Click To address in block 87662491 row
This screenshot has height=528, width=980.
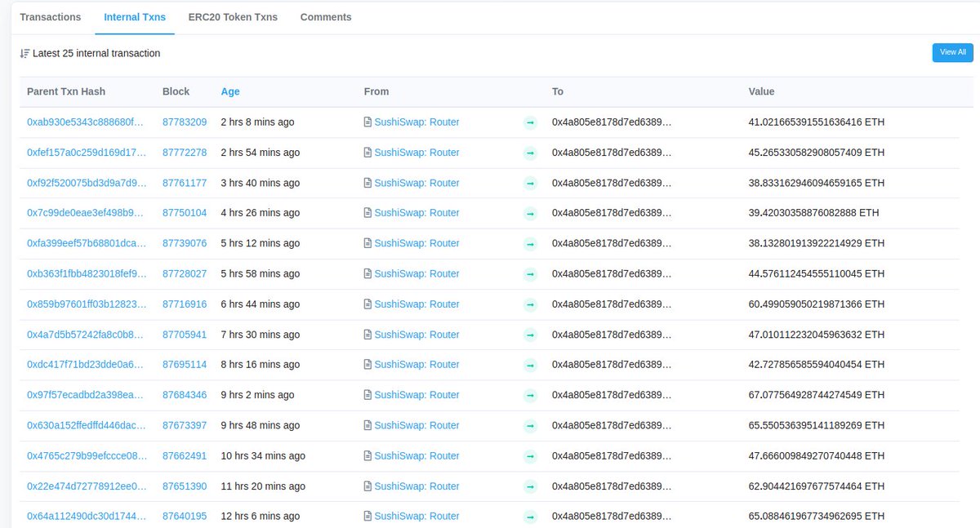[x=612, y=456]
